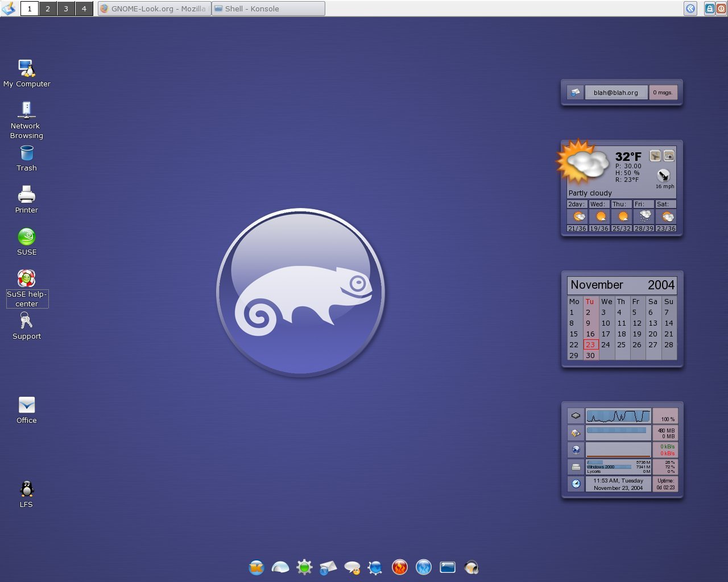The image size is (728, 582).
Task: Click the 480 MB memory value
Action: click(x=667, y=431)
